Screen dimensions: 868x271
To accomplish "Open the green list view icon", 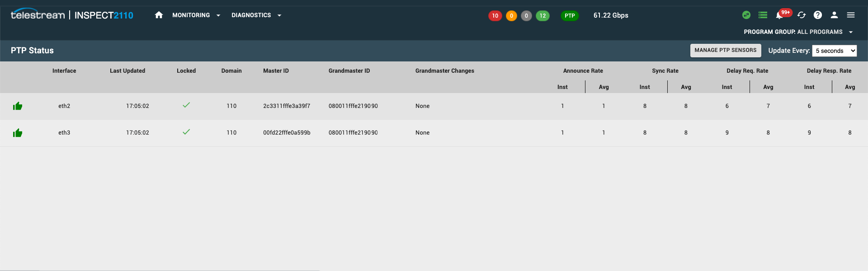I will point(763,15).
